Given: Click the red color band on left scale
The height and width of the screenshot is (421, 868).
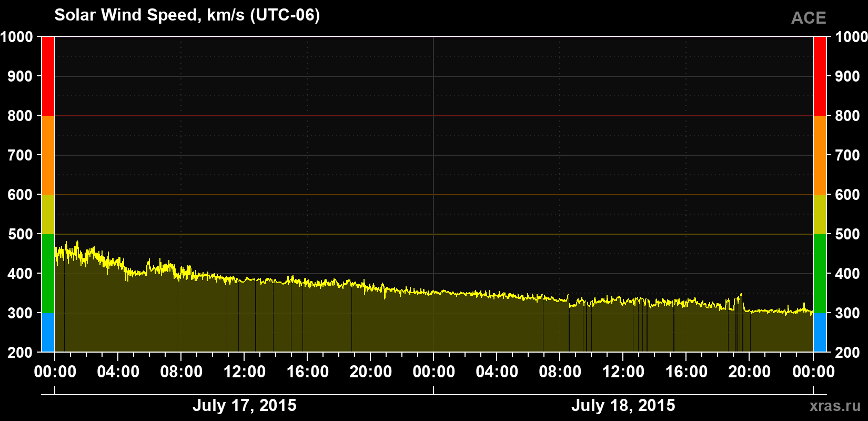Looking at the screenshot, I should pos(48,76).
